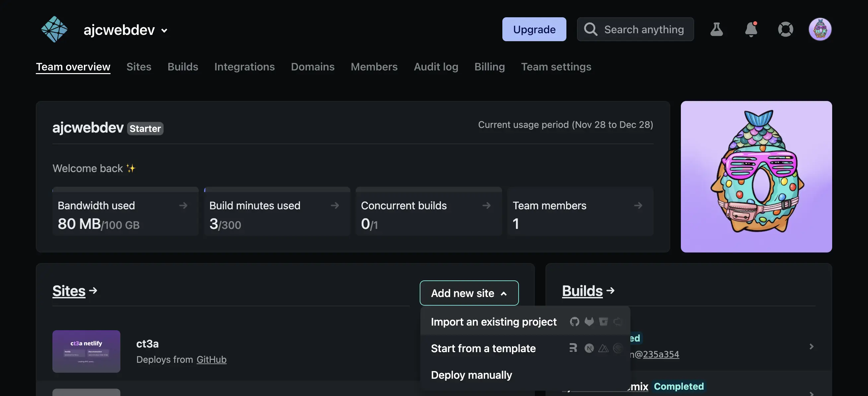Select the Builds tab in navigation
Image resolution: width=868 pixels, height=396 pixels.
point(183,67)
